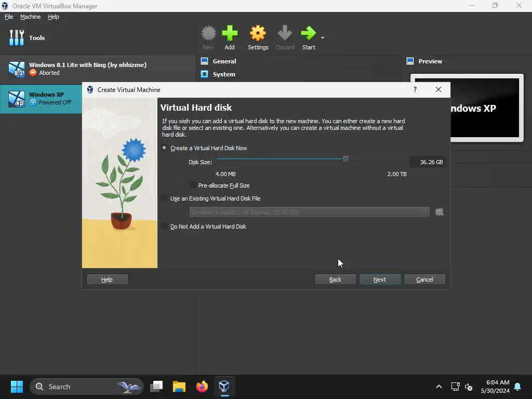Show hidden tray icons chevron
The image size is (532, 399).
438,387
